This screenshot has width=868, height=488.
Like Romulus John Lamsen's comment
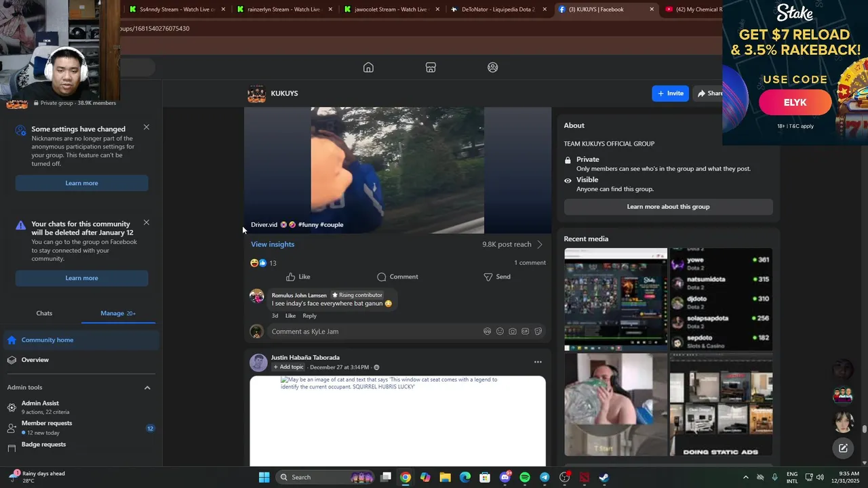coord(290,316)
